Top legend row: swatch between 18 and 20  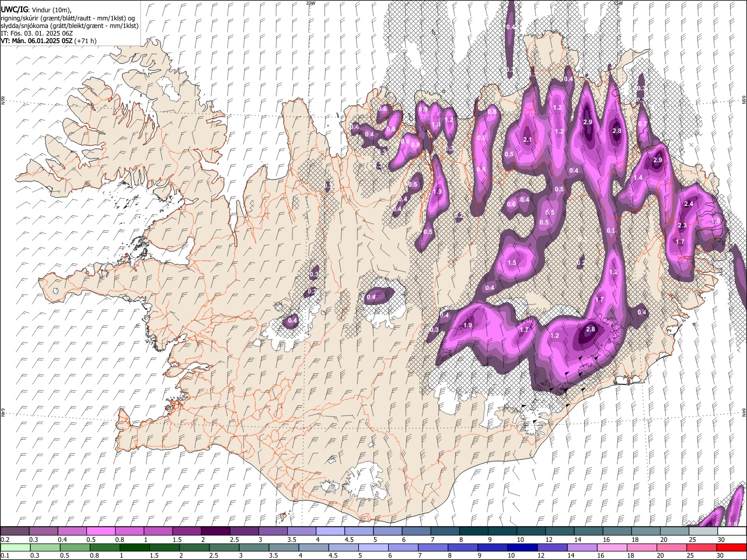tap(645, 531)
